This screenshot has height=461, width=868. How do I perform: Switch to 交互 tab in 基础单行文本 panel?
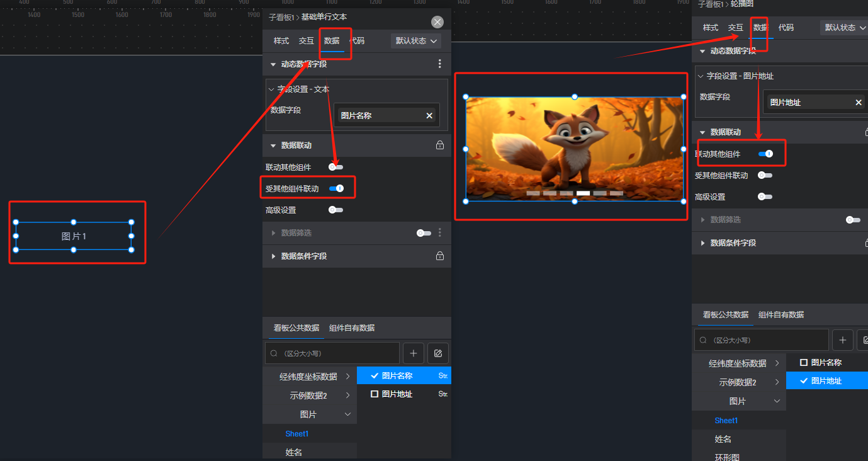click(307, 41)
